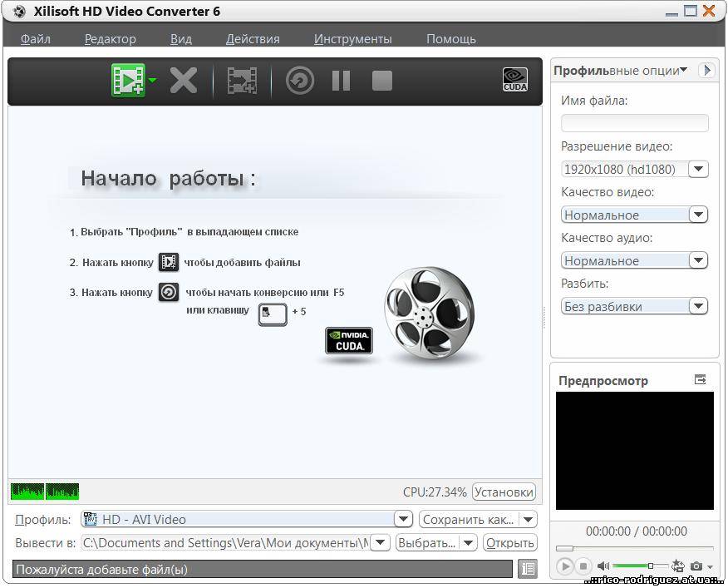Click the arrow button beside Профильные опции

[706, 70]
